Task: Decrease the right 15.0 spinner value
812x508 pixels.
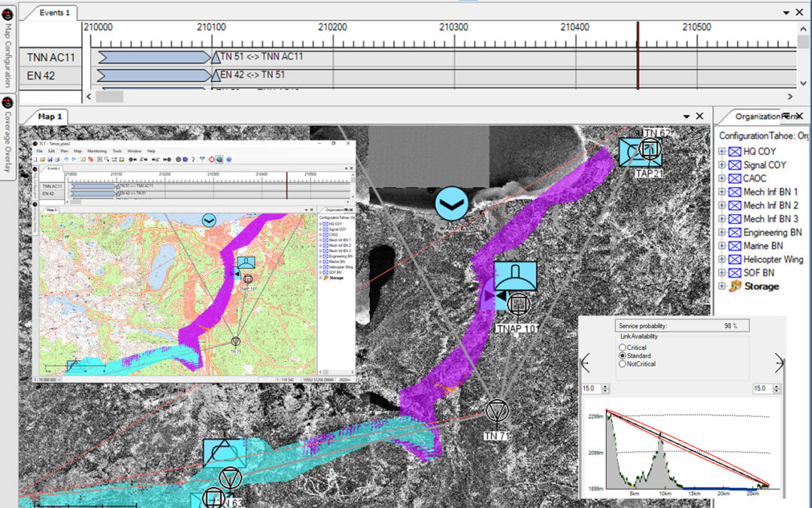Action: [x=776, y=391]
